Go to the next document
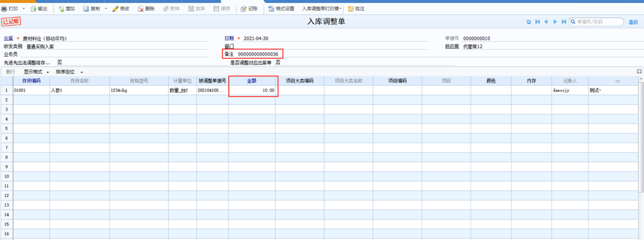 (555, 22)
